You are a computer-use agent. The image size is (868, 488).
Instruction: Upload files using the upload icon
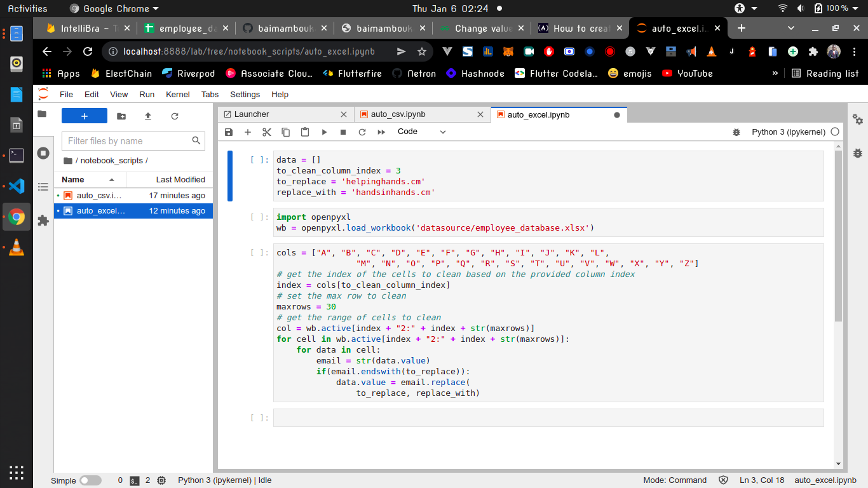147,116
